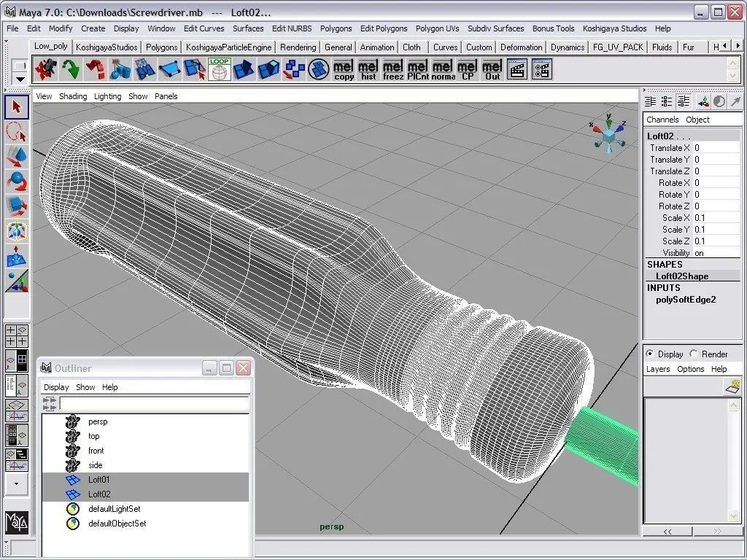Open the viewport Shading menu
This screenshot has height=560, width=747.
(73, 96)
